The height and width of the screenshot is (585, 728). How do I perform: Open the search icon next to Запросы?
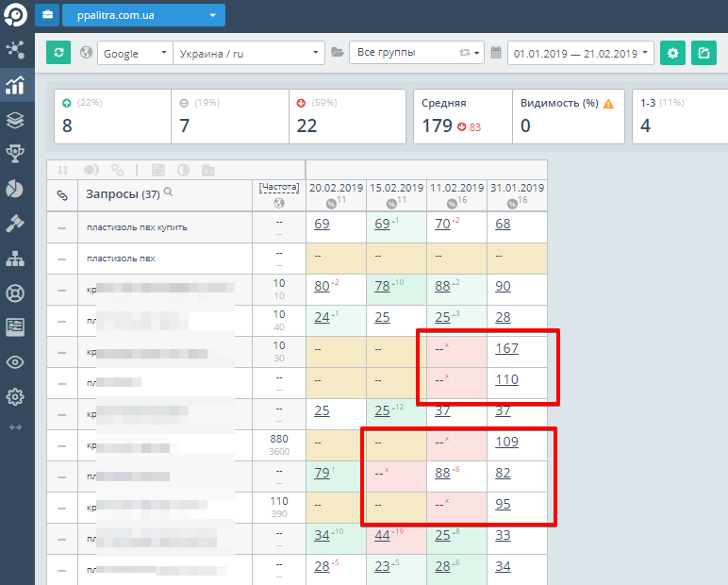click(x=168, y=192)
